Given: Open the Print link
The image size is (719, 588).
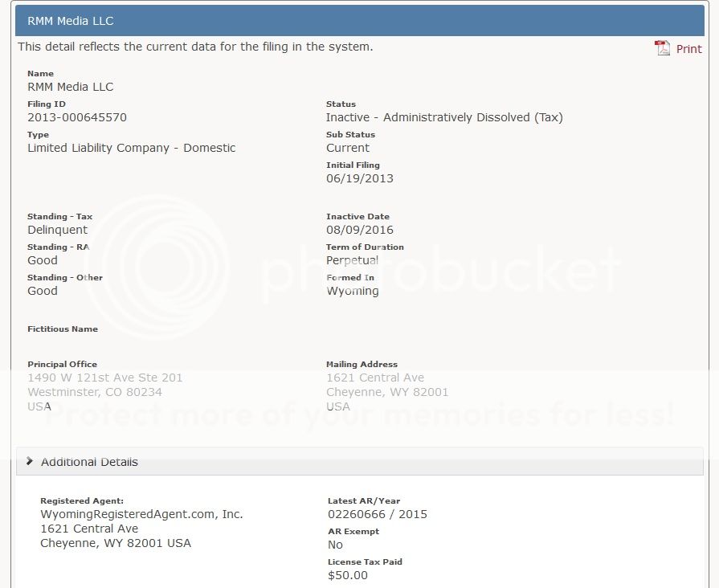Looking at the screenshot, I should click(x=688, y=49).
